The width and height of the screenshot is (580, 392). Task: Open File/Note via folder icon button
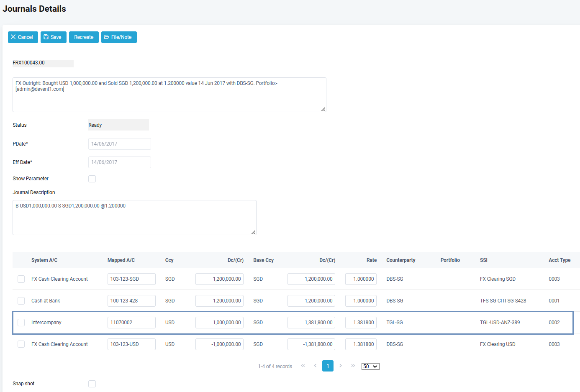(118, 37)
